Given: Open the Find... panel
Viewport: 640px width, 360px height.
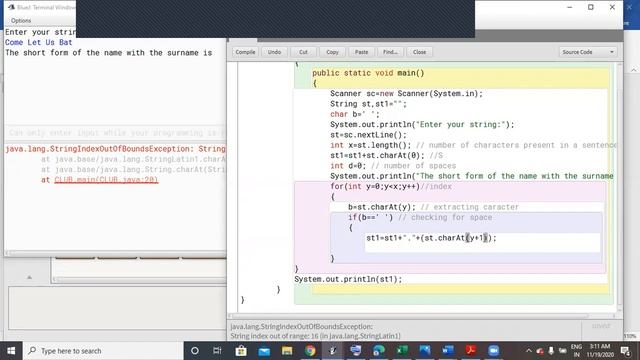Looking at the screenshot, I should (390, 52).
